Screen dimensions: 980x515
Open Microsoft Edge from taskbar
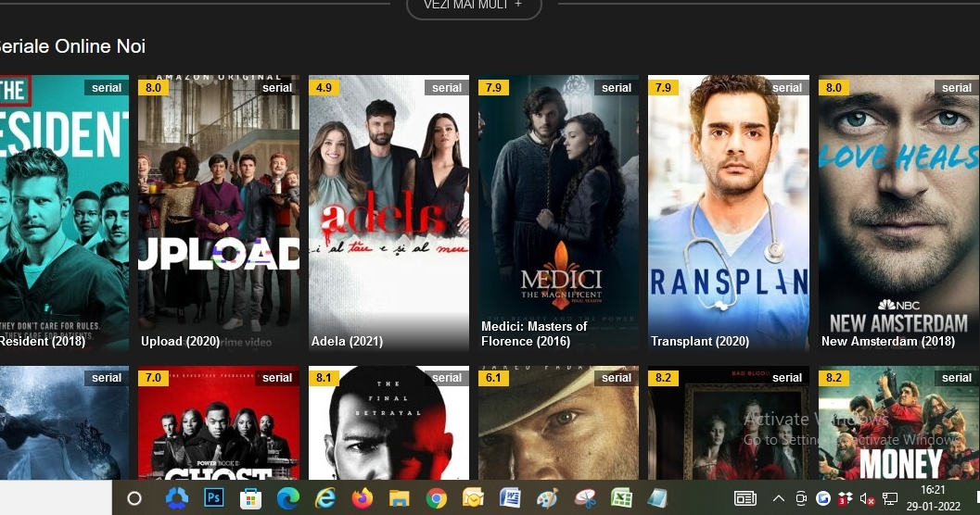point(288,498)
